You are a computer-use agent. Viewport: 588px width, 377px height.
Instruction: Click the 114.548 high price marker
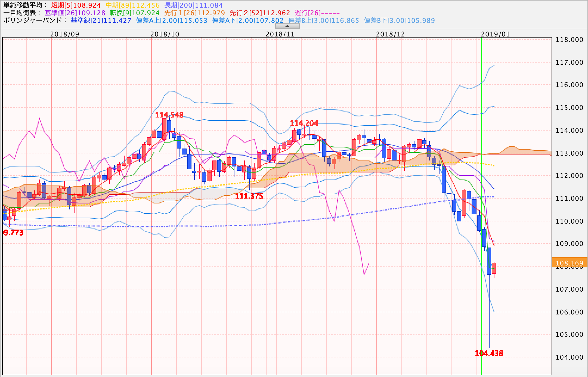coord(169,115)
